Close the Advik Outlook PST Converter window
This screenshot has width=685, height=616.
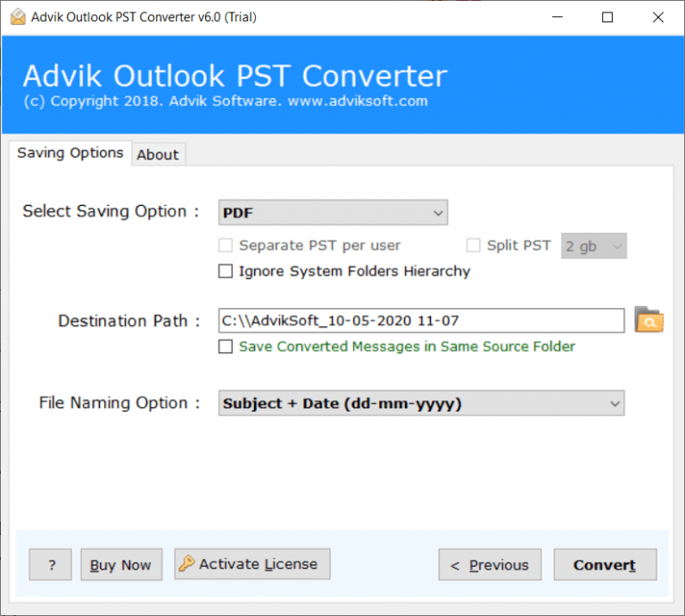pos(658,17)
